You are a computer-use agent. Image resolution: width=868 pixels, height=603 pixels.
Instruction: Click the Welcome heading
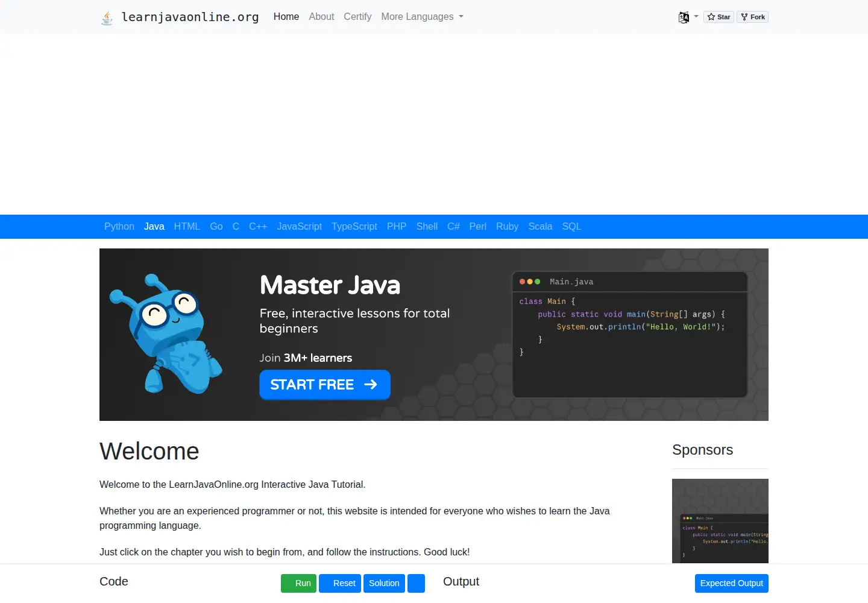coord(149,452)
